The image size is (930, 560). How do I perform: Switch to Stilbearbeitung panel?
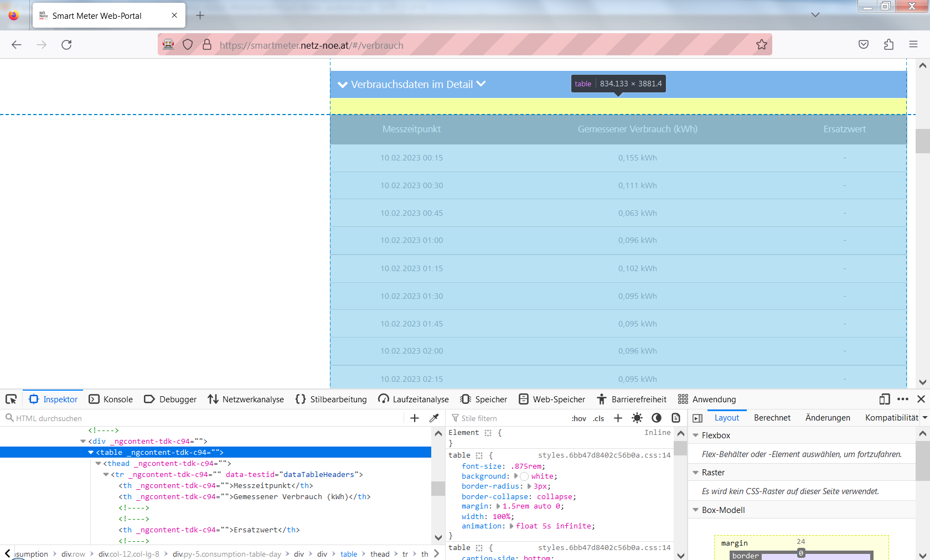point(331,399)
